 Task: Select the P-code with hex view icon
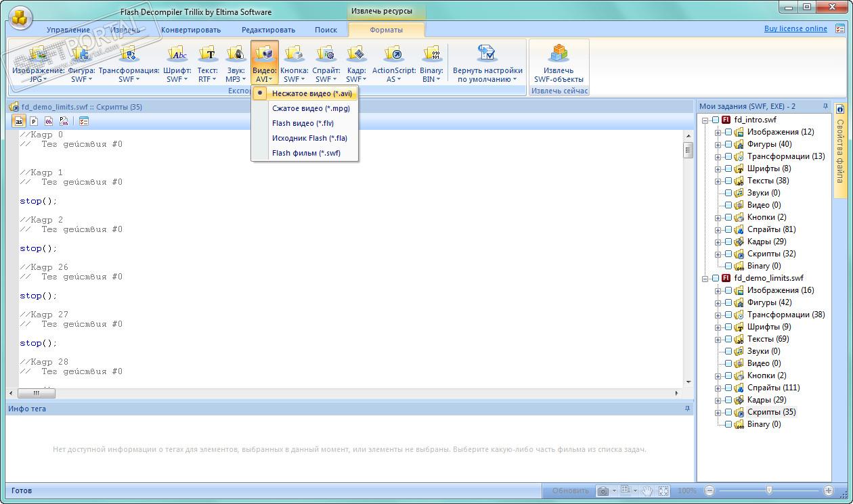(64, 121)
